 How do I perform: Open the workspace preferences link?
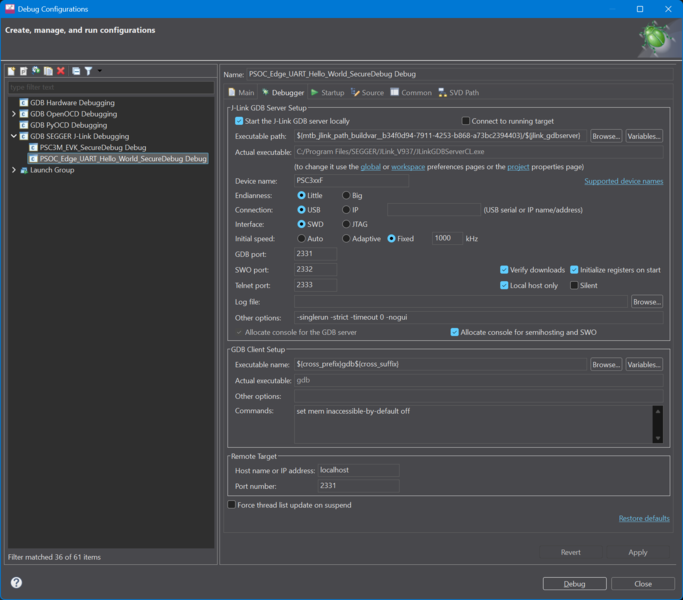[408, 167]
